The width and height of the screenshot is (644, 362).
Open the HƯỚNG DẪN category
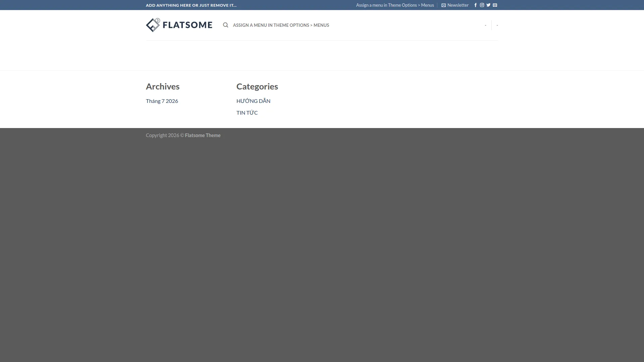click(253, 101)
